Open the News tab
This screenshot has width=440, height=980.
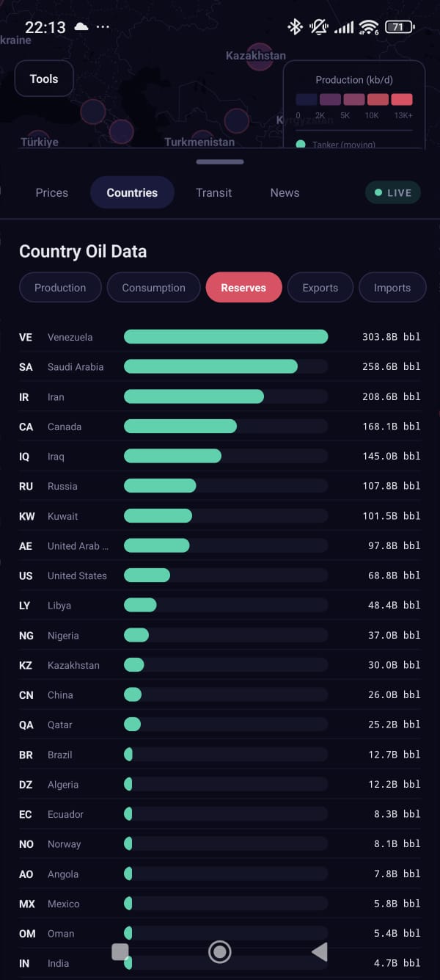click(285, 192)
